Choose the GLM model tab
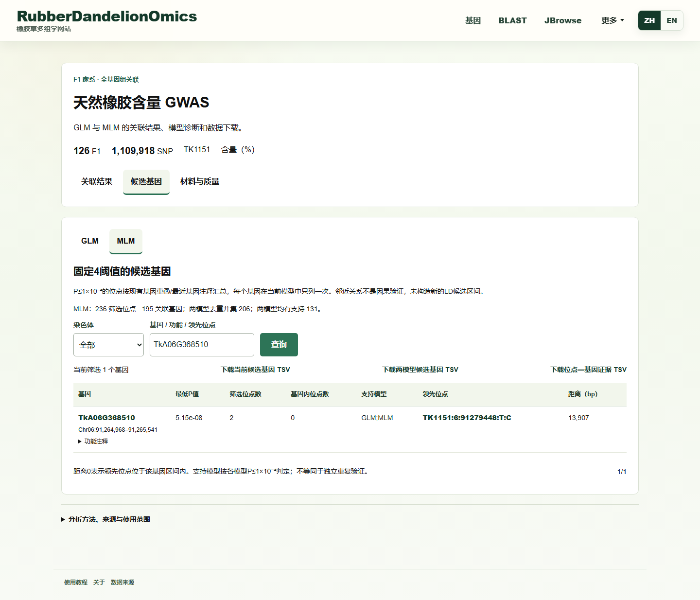Viewport: 700px width, 600px height. (x=90, y=241)
